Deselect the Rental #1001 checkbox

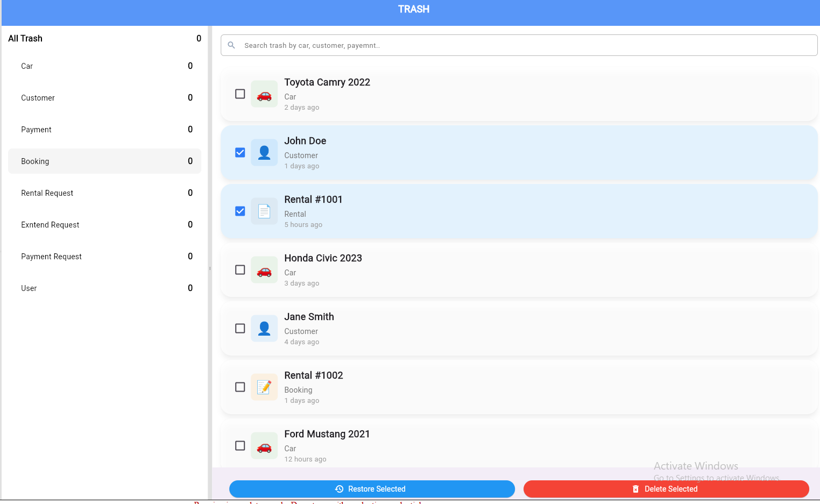point(240,211)
